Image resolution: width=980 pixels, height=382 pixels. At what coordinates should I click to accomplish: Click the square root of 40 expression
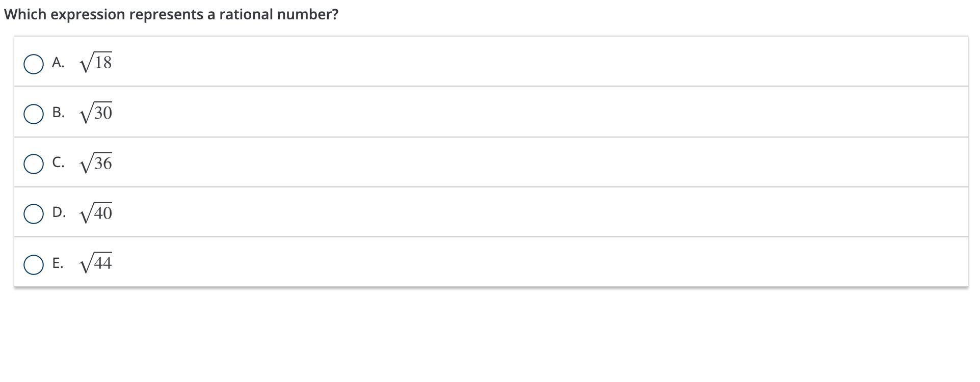tap(96, 213)
